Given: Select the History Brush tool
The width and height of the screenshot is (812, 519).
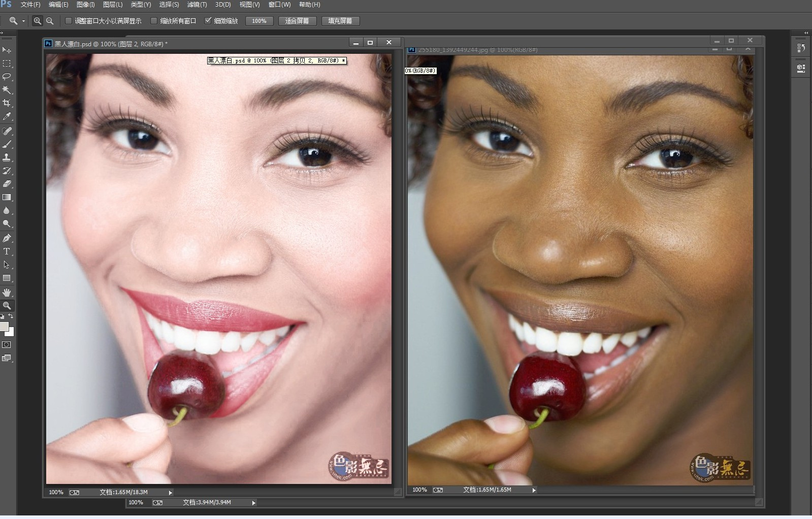Looking at the screenshot, I should (7, 171).
